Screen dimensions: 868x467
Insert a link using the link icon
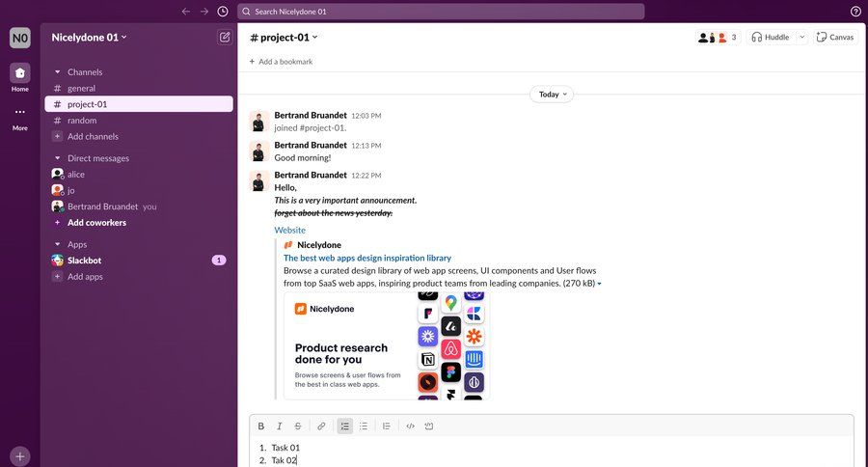[321, 426]
